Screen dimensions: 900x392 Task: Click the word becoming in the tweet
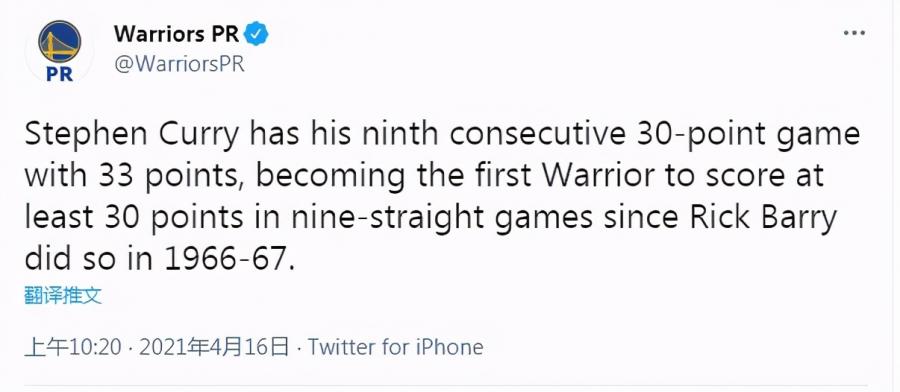331,177
